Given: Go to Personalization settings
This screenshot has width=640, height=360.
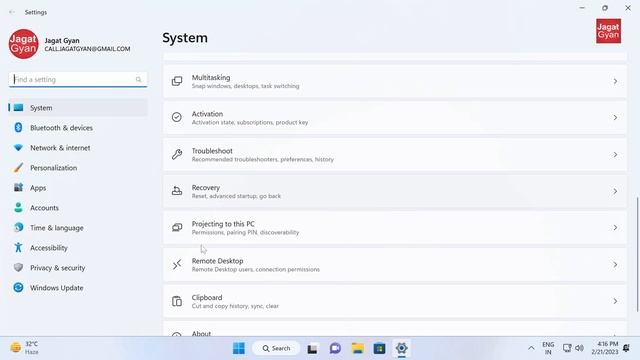Looking at the screenshot, I should 78,168.
